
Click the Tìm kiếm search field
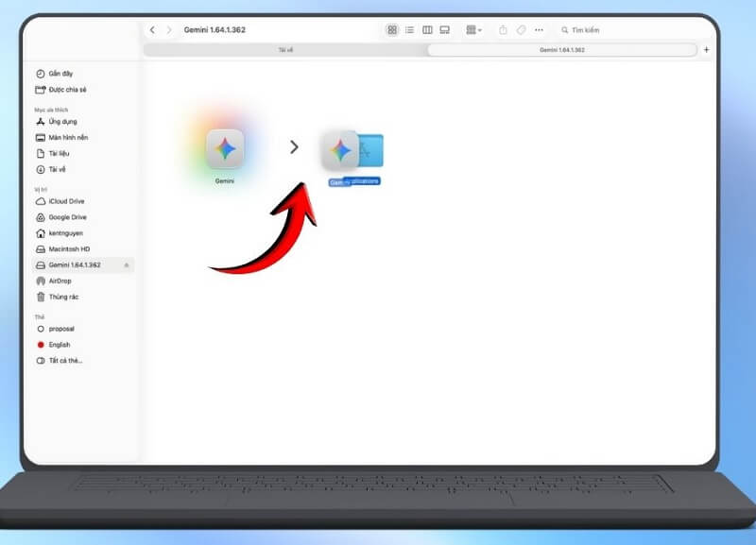(x=580, y=30)
